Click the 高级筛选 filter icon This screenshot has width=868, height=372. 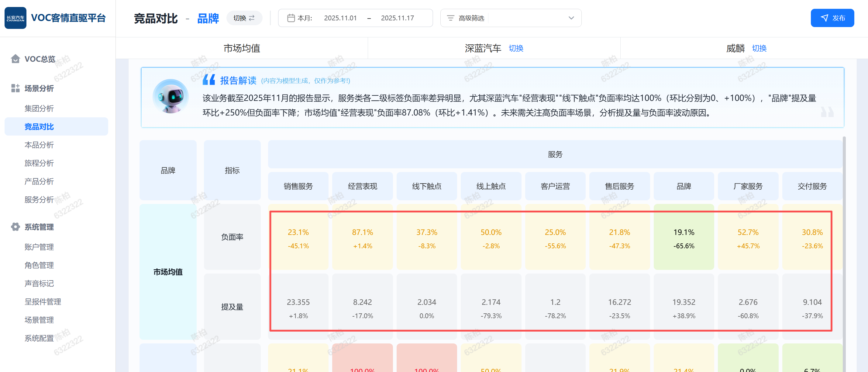[450, 18]
